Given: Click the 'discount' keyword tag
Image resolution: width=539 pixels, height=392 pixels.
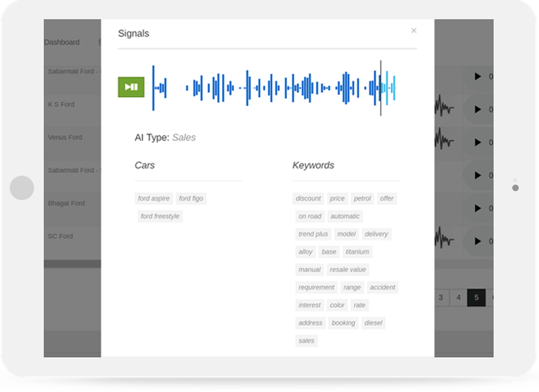Looking at the screenshot, I should (308, 198).
